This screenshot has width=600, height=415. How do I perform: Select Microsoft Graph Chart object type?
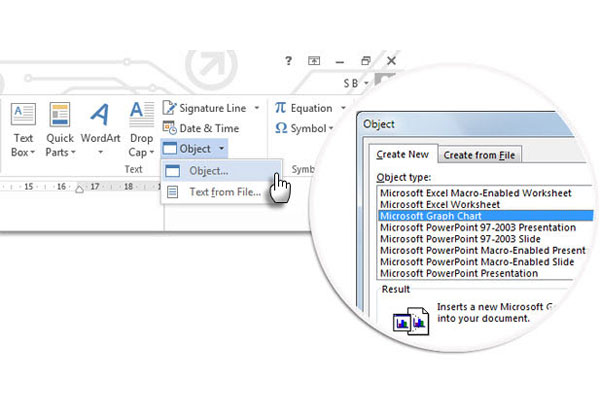click(x=485, y=216)
